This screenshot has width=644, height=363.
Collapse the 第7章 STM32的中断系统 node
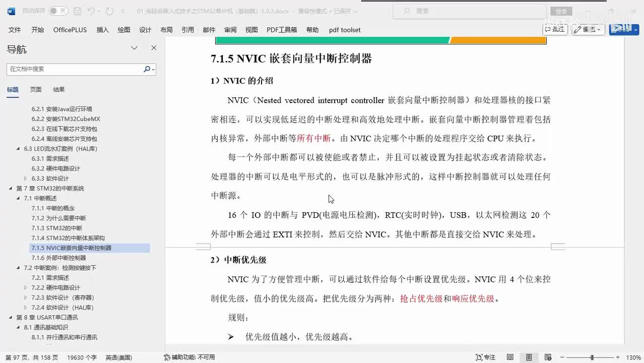click(11, 189)
